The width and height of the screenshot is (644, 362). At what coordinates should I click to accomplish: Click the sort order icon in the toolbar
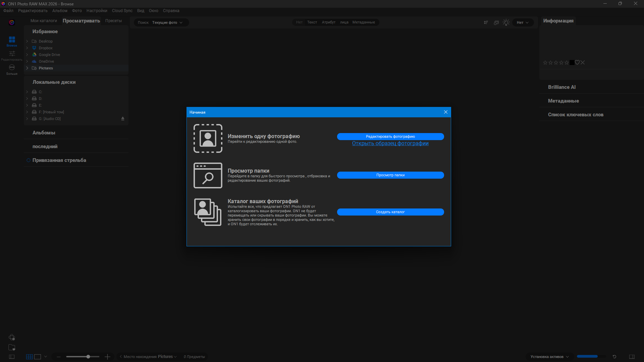coord(486,22)
